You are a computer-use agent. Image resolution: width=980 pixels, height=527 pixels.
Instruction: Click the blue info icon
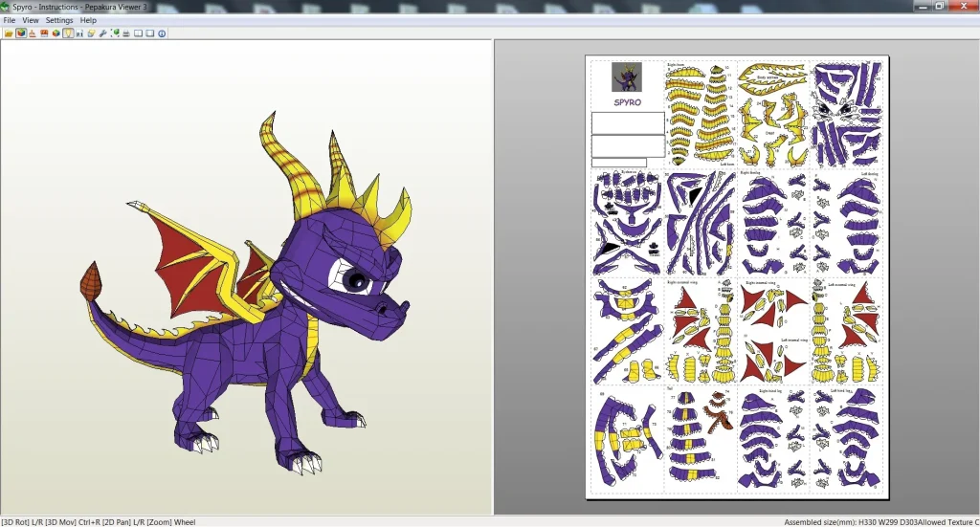tap(162, 33)
